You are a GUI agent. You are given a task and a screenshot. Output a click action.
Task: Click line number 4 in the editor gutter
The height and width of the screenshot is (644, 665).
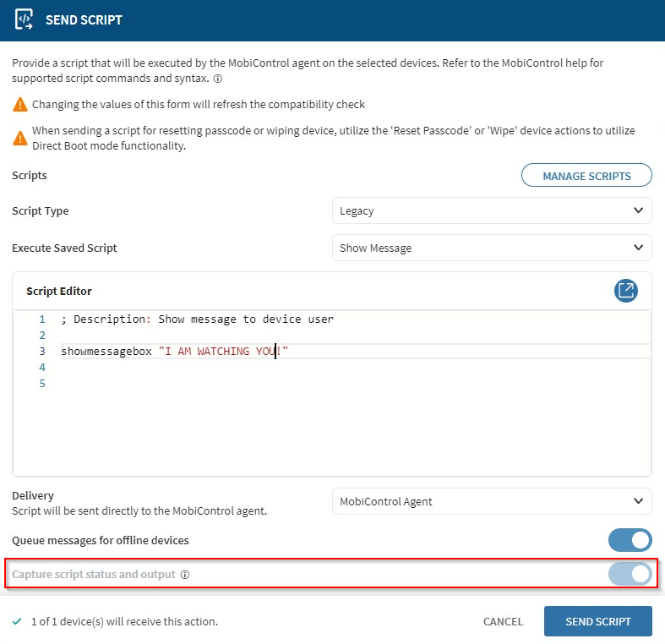click(41, 368)
